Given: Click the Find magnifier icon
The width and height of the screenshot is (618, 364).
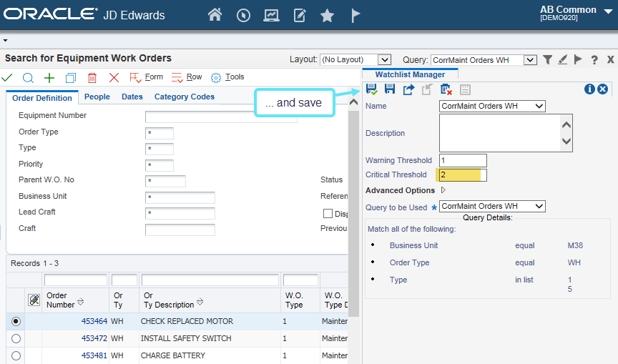Looking at the screenshot, I should (28, 78).
